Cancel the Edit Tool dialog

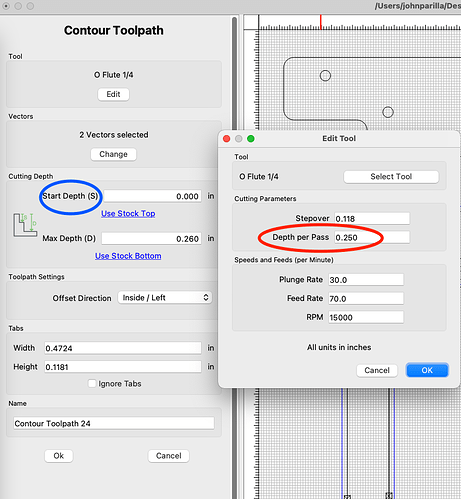point(377,370)
